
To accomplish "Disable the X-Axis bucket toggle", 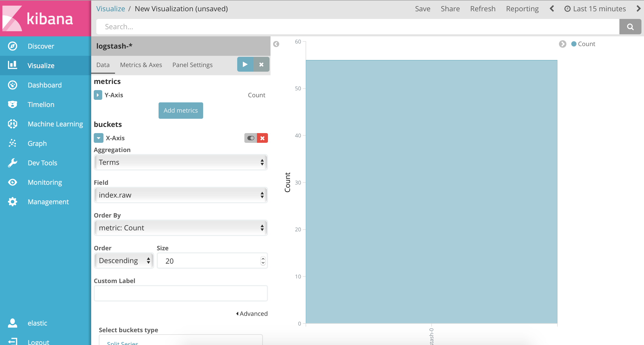I will coord(251,138).
